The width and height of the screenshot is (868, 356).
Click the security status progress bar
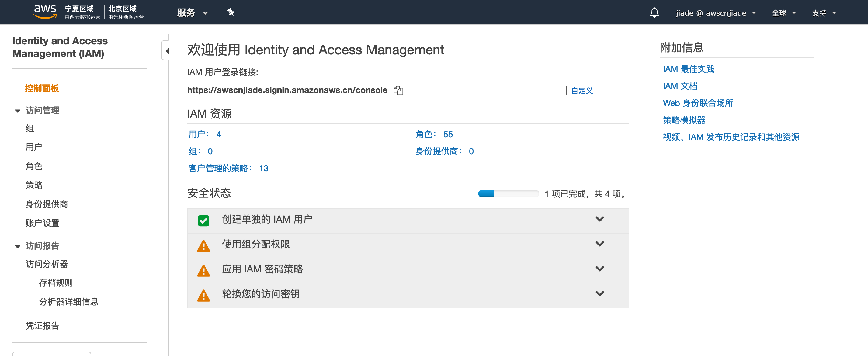[508, 193]
